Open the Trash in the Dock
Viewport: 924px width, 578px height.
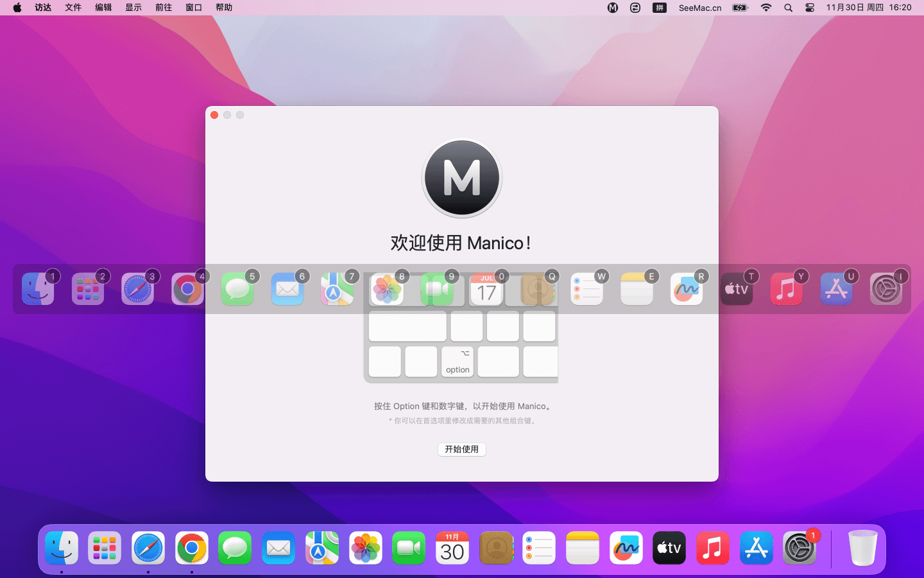click(x=863, y=548)
